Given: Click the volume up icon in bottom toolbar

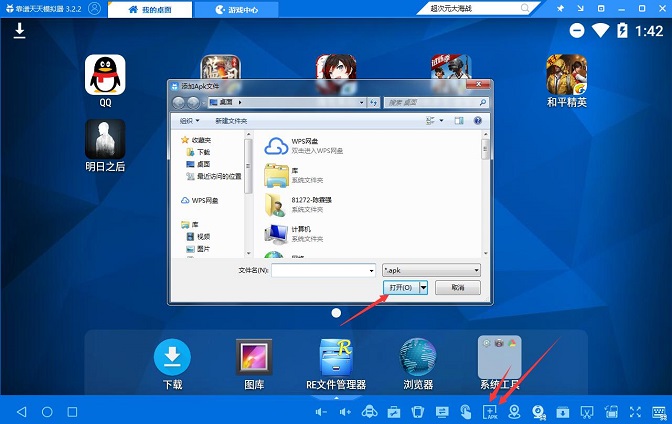Looking at the screenshot, I should coord(345,412).
